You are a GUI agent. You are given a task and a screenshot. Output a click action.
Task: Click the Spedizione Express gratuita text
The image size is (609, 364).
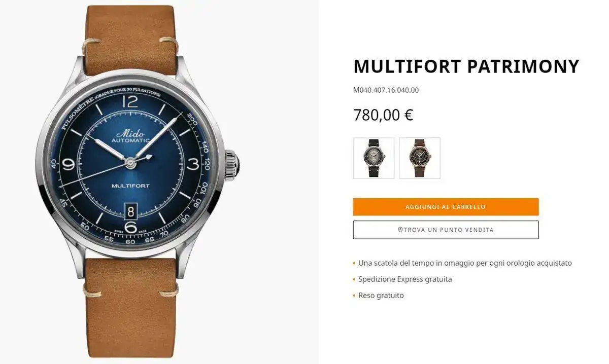click(x=405, y=279)
